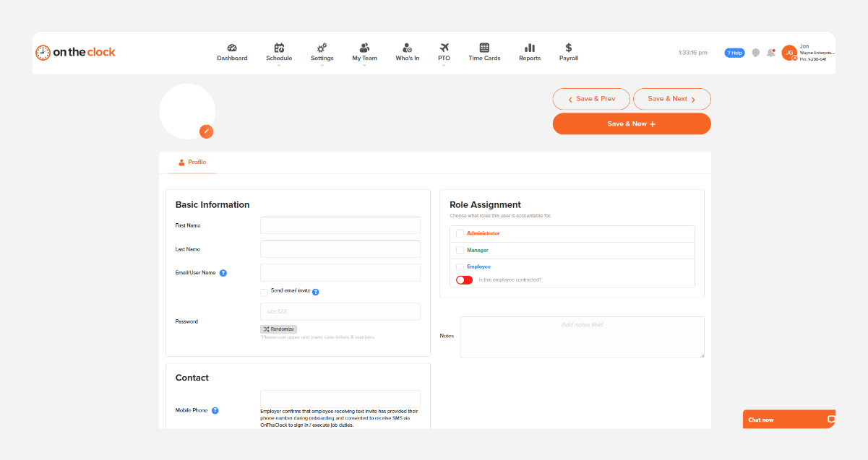Enable the Send email invite checkbox
This screenshot has width=868, height=460.
pos(264,292)
